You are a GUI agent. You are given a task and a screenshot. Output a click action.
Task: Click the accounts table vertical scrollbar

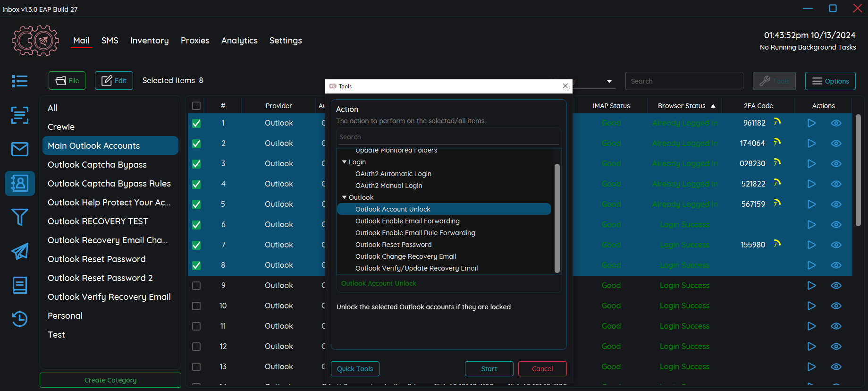point(858,170)
